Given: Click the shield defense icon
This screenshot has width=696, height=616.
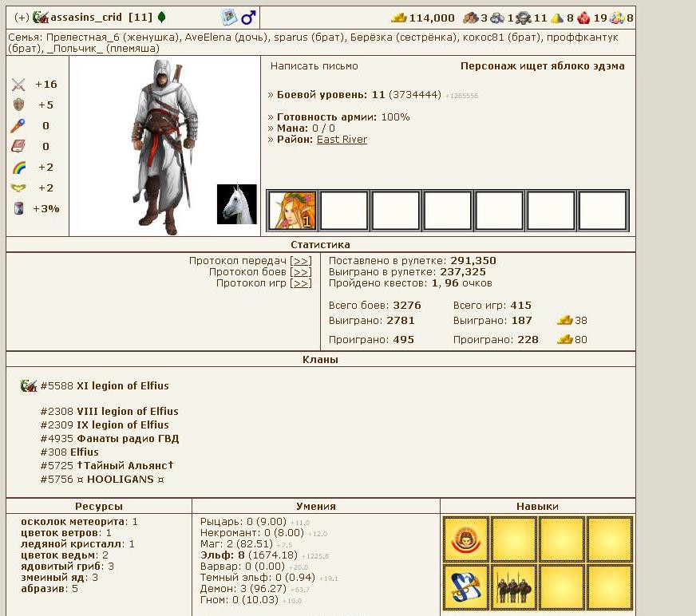Looking at the screenshot, I should pos(18,105).
